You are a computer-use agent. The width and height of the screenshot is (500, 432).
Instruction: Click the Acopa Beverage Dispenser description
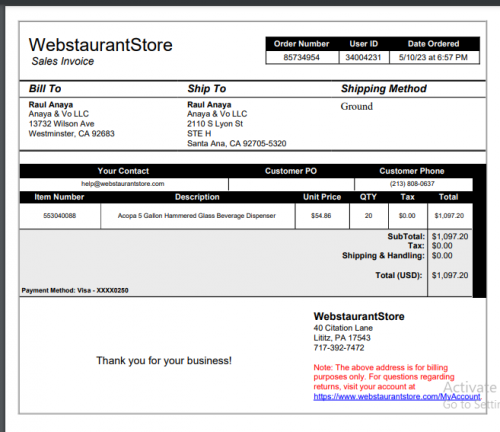click(x=197, y=216)
